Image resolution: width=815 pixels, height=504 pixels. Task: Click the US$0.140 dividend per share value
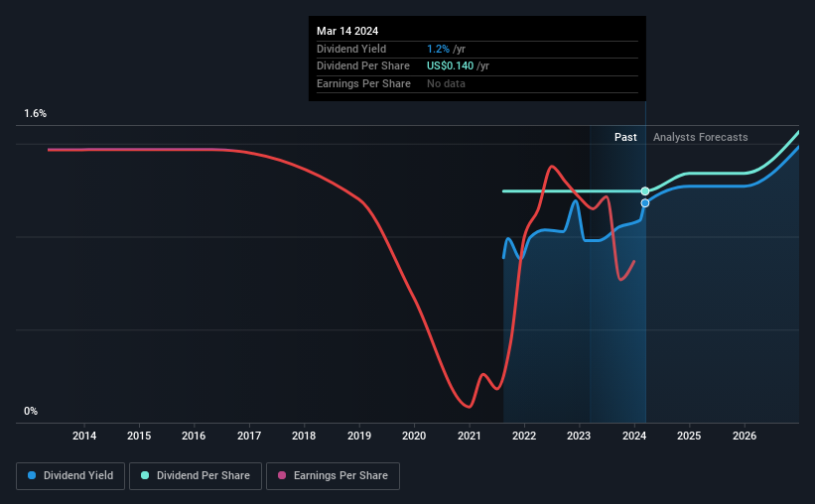point(450,66)
